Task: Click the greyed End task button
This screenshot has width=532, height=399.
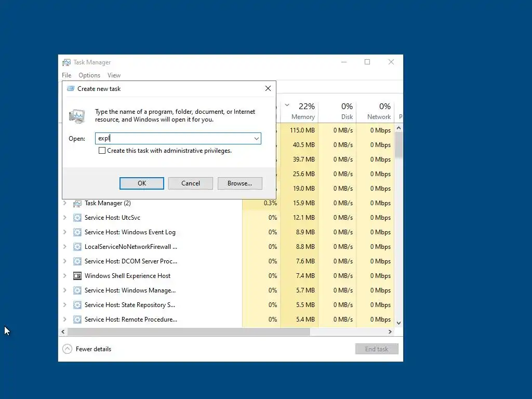Action: 377,349
